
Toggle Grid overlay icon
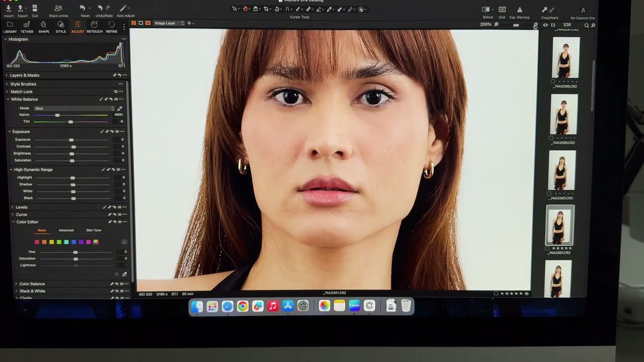coord(502,10)
